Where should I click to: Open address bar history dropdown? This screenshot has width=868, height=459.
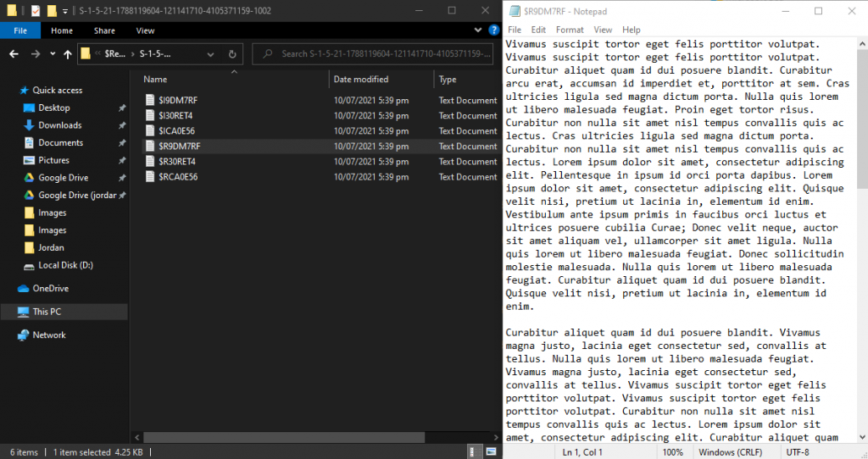coord(211,54)
